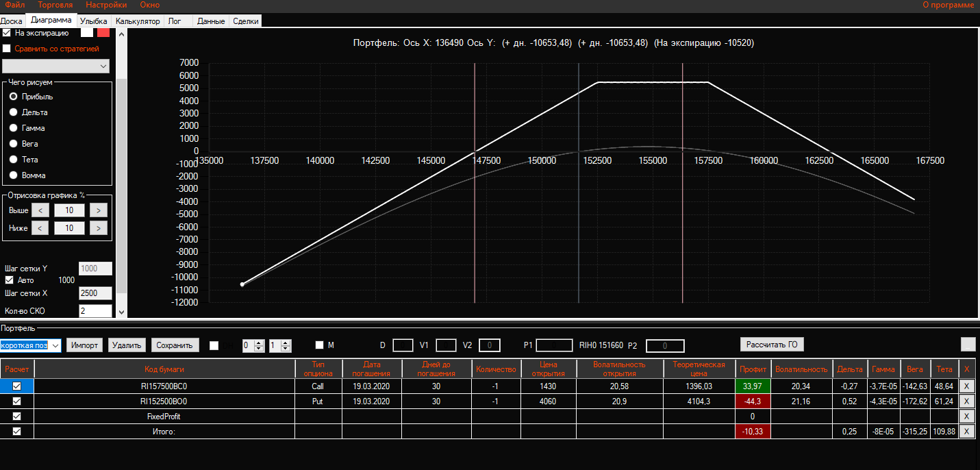Select the Вомма radio button
Image resolution: width=980 pixels, height=470 pixels.
(x=13, y=175)
